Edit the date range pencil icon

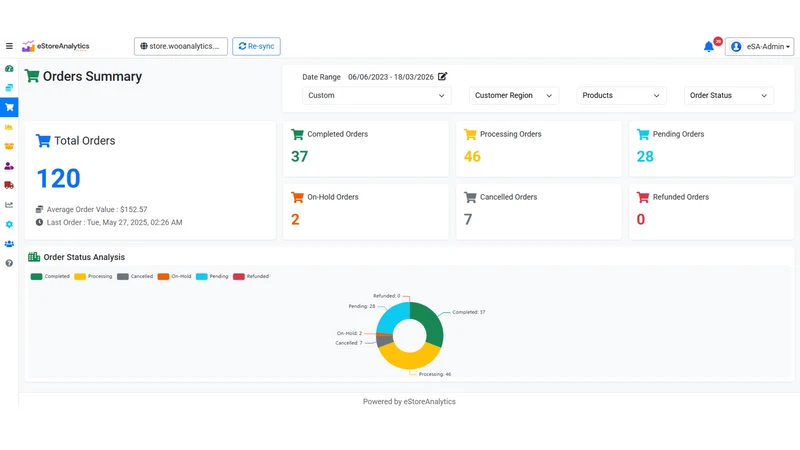pyautogui.click(x=442, y=77)
